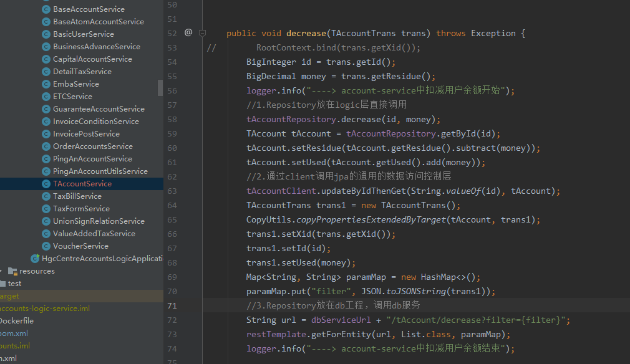Select the resources folder

pos(37,271)
